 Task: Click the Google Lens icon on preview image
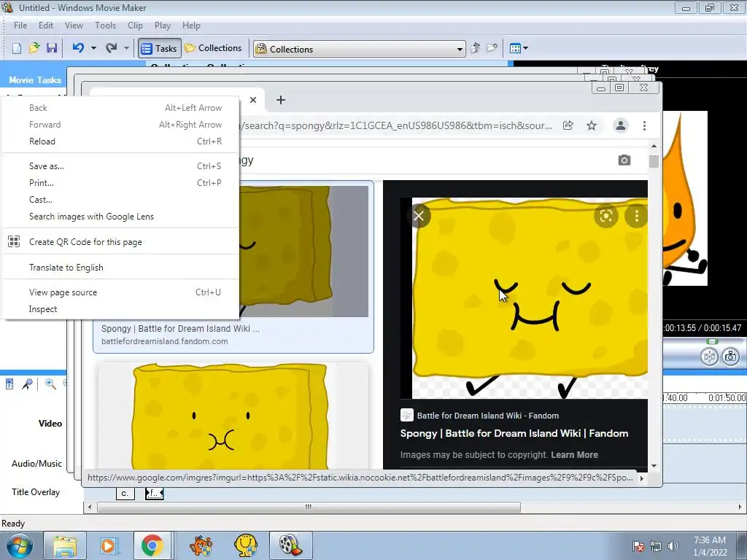tap(606, 216)
